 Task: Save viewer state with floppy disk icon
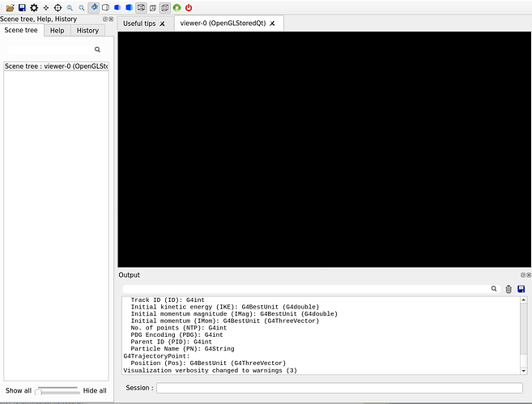(x=22, y=7)
